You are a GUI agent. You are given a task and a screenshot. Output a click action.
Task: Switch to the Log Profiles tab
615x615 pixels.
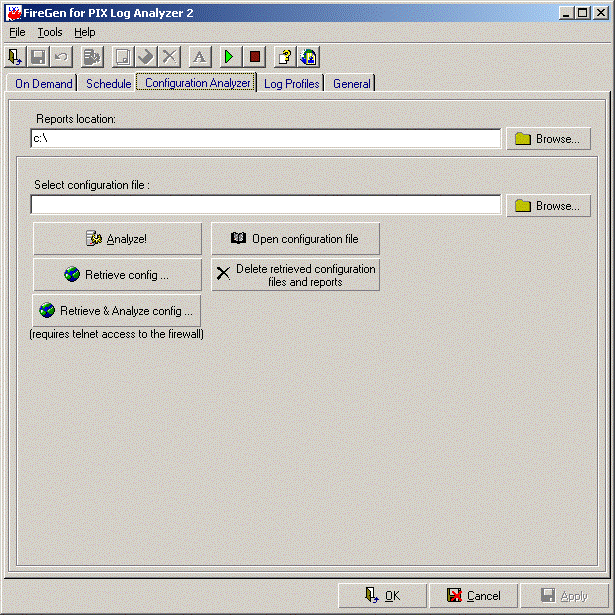(291, 84)
